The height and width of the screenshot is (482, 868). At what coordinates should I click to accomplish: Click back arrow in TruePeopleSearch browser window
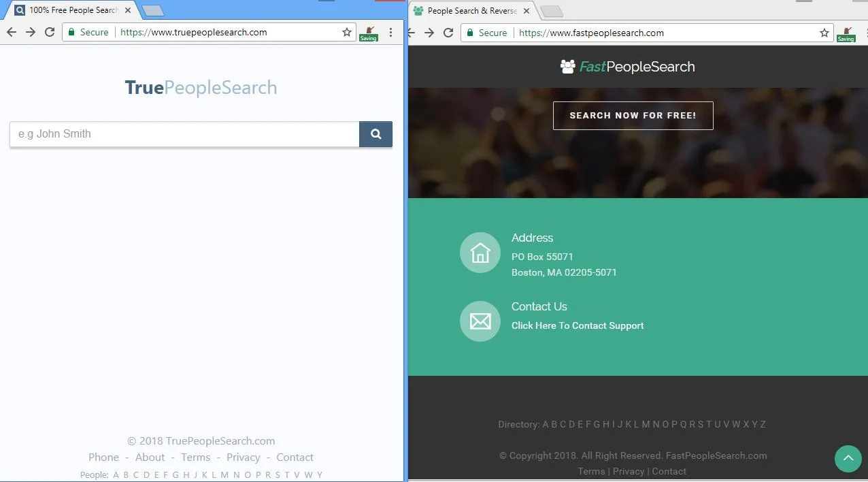[x=12, y=32]
